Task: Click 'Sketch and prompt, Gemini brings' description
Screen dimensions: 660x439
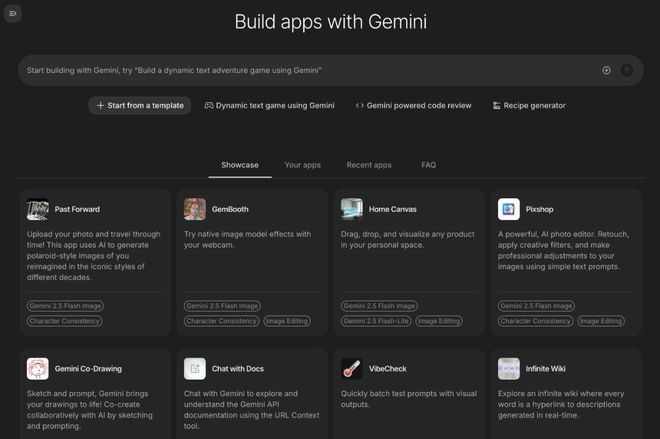Action: tap(90, 410)
